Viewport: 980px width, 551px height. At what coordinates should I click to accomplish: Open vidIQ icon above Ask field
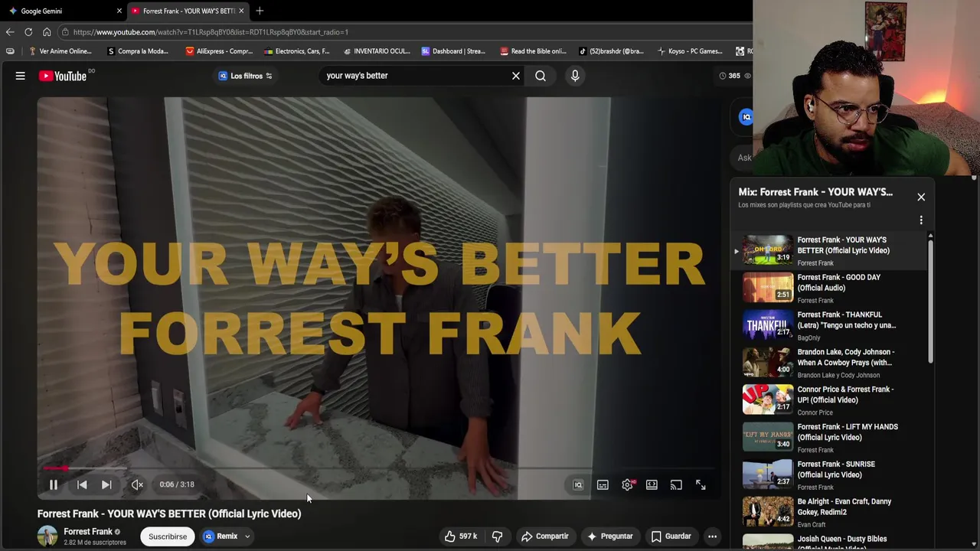[746, 117]
